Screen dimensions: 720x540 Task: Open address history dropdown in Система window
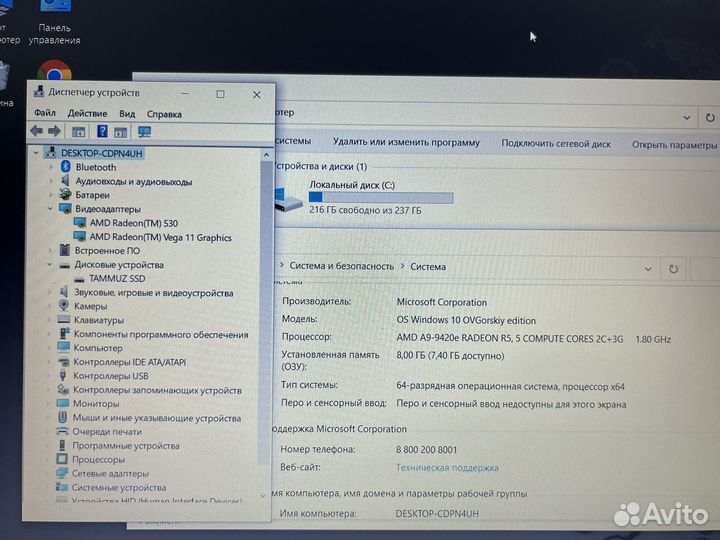(x=648, y=269)
